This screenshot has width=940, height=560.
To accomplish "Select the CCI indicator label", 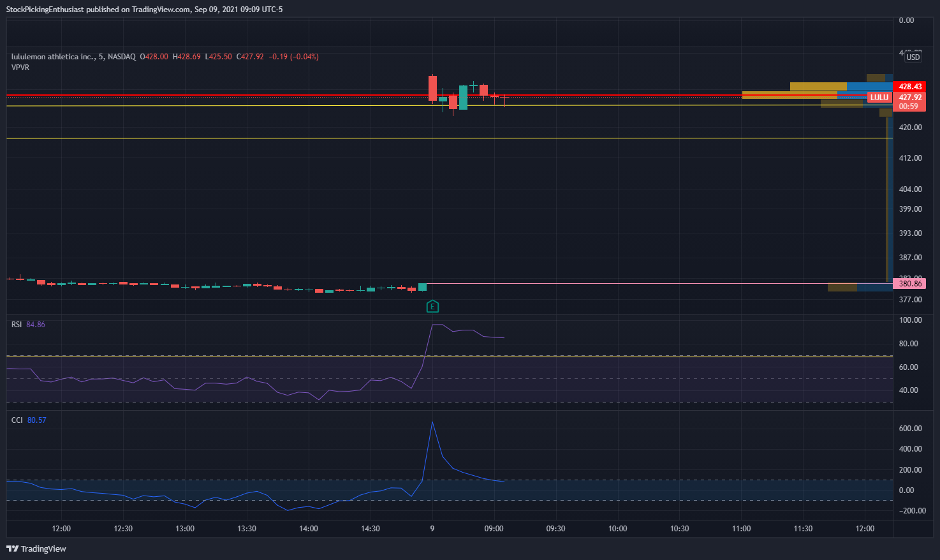I will [x=17, y=420].
